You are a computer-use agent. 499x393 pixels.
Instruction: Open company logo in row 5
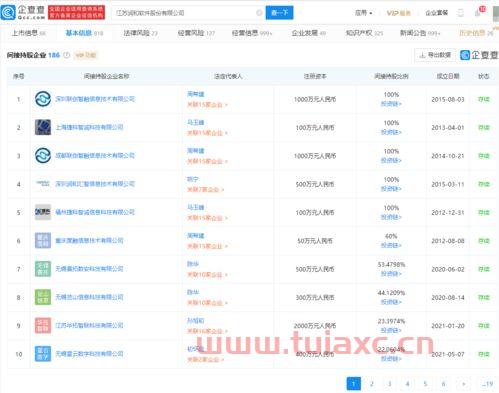[x=43, y=212]
